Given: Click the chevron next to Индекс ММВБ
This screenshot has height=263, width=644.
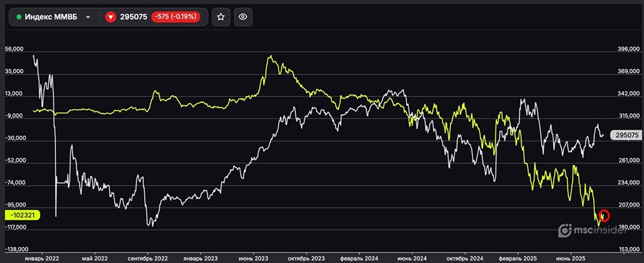Looking at the screenshot, I should [88, 17].
